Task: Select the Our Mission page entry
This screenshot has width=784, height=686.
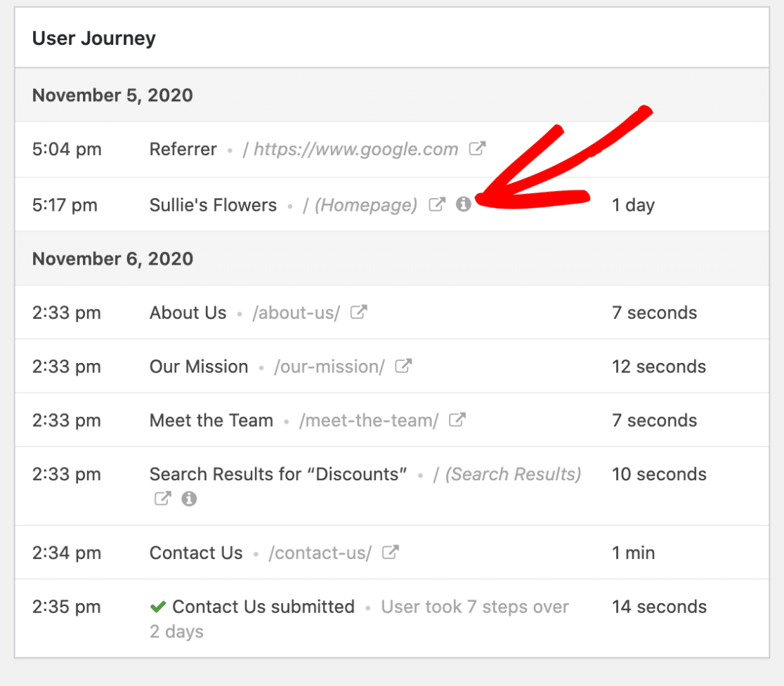Action: (199, 366)
